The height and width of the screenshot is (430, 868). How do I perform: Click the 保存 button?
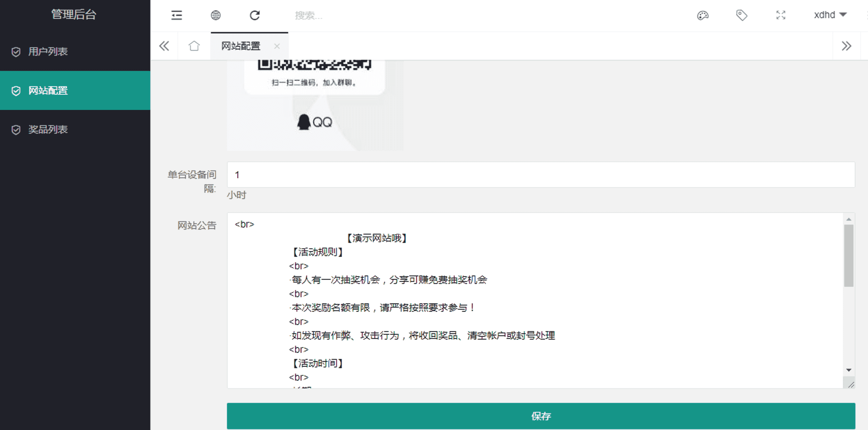click(x=541, y=416)
